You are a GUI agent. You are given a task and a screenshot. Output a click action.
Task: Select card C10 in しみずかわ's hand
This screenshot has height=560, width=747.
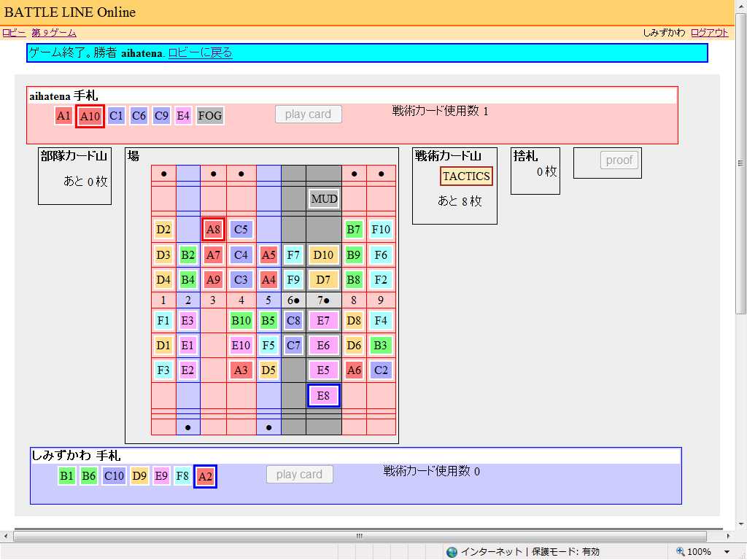[114, 475]
